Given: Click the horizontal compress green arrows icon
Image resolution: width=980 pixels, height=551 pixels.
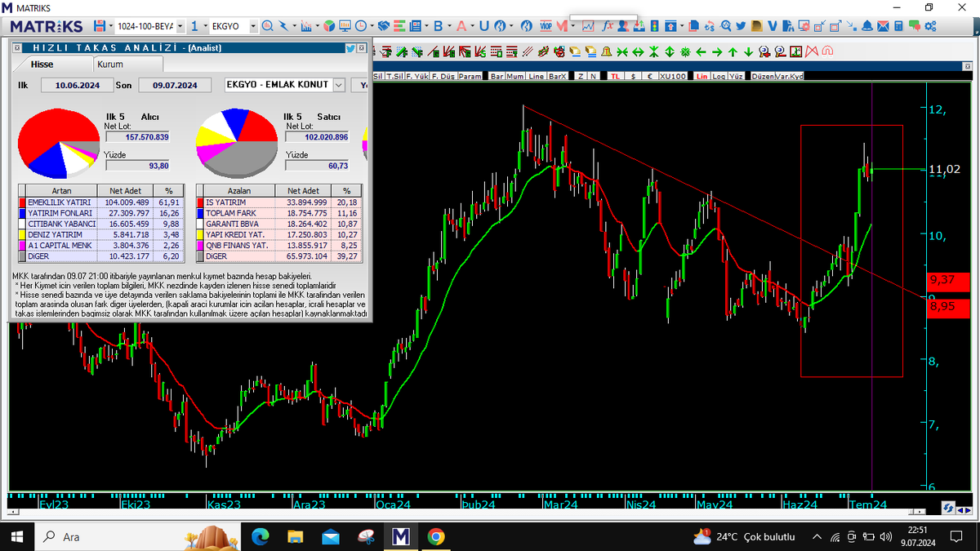Looking at the screenshot, I should pos(621,52).
